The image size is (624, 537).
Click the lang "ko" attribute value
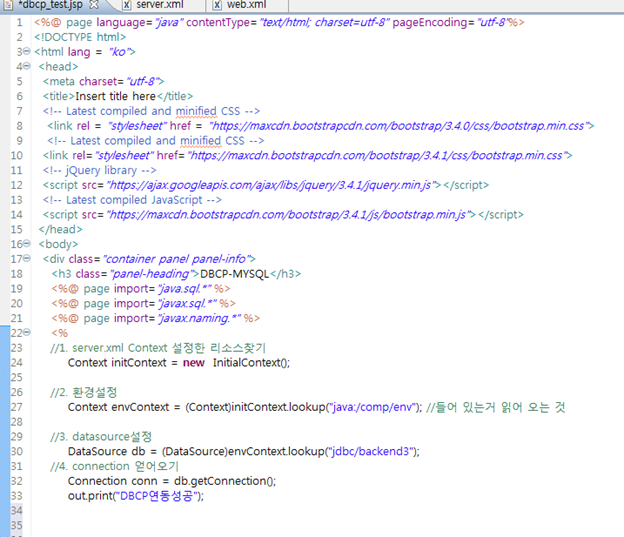(120, 52)
